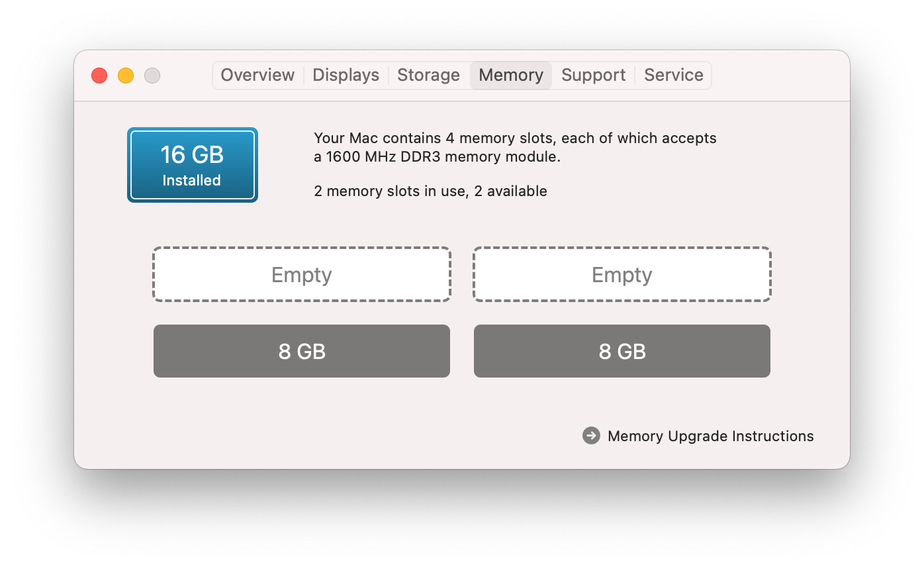924x567 pixels.
Task: Select the Memory tab
Action: [511, 76]
